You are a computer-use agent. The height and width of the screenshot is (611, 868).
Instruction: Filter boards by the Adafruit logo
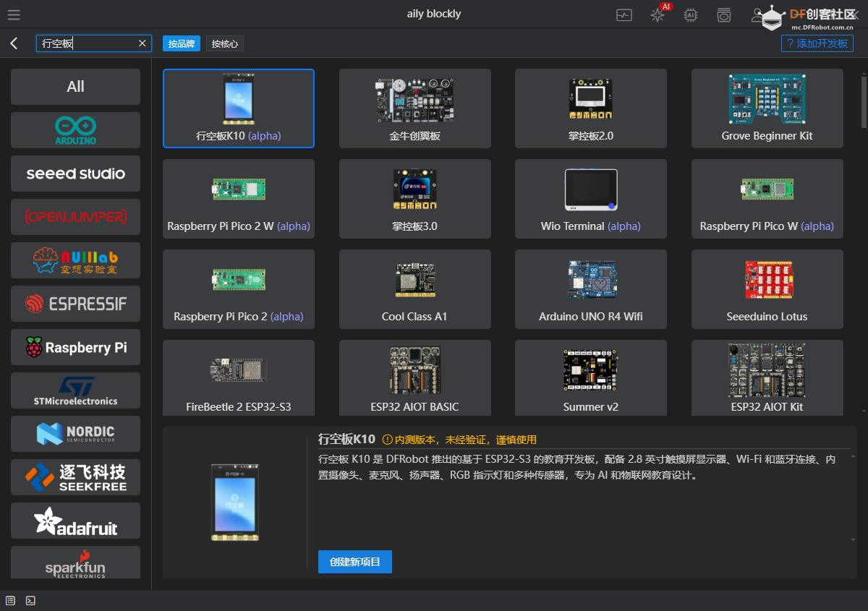pos(75,521)
